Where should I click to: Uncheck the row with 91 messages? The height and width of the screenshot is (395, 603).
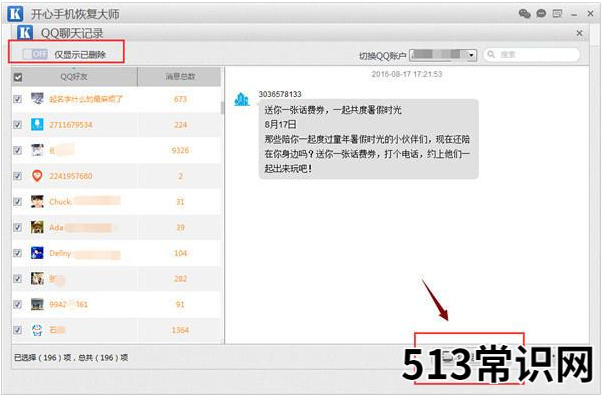(18, 304)
